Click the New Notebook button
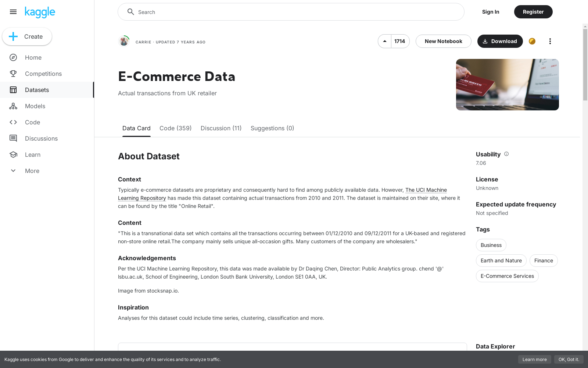This screenshot has height=368, width=588. pyautogui.click(x=444, y=41)
